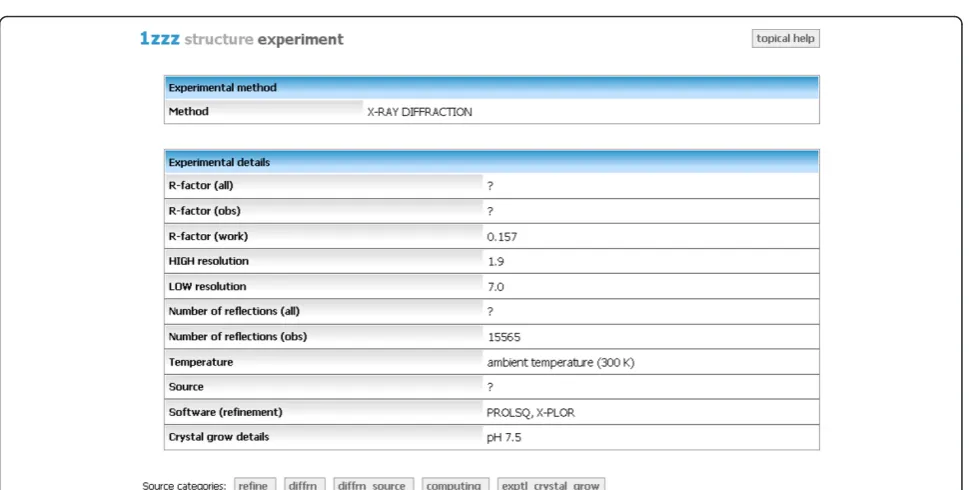The image size is (969, 490).
Task: Click the Source categories label
Action: 184,486
